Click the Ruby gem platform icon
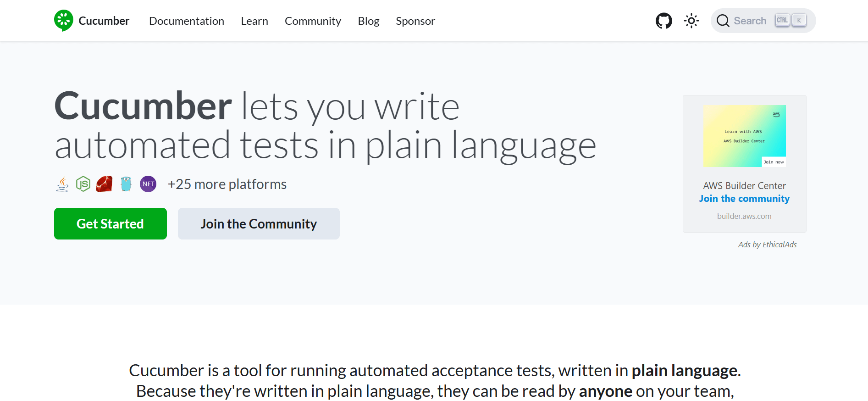This screenshot has width=868, height=401. coord(104,184)
